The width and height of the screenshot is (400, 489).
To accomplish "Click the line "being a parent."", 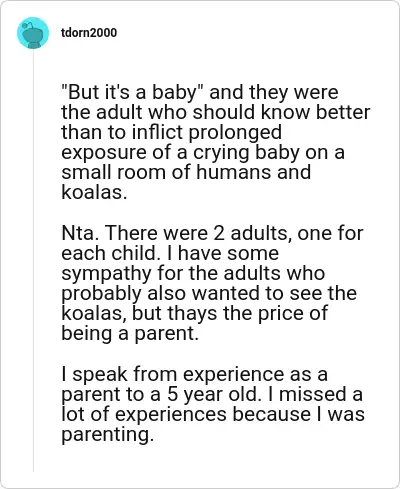I will pyautogui.click(x=130, y=334).
